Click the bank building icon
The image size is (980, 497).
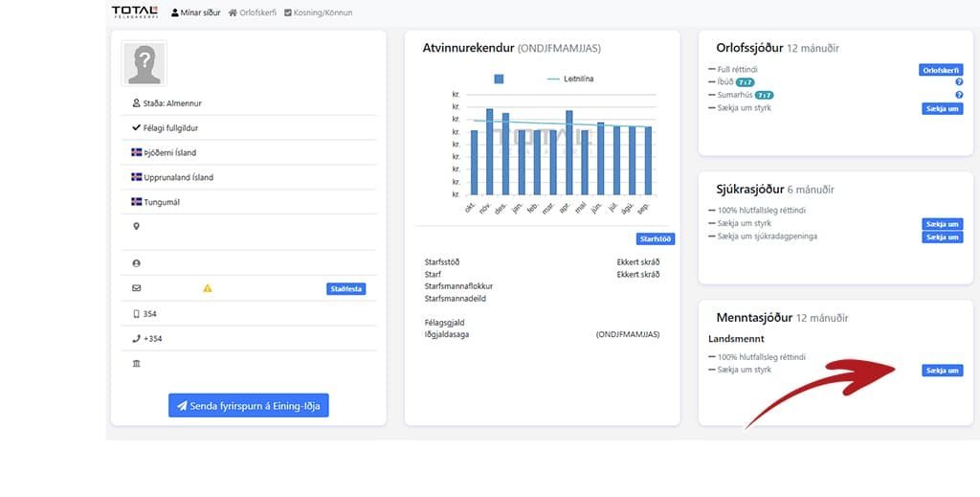(136, 364)
